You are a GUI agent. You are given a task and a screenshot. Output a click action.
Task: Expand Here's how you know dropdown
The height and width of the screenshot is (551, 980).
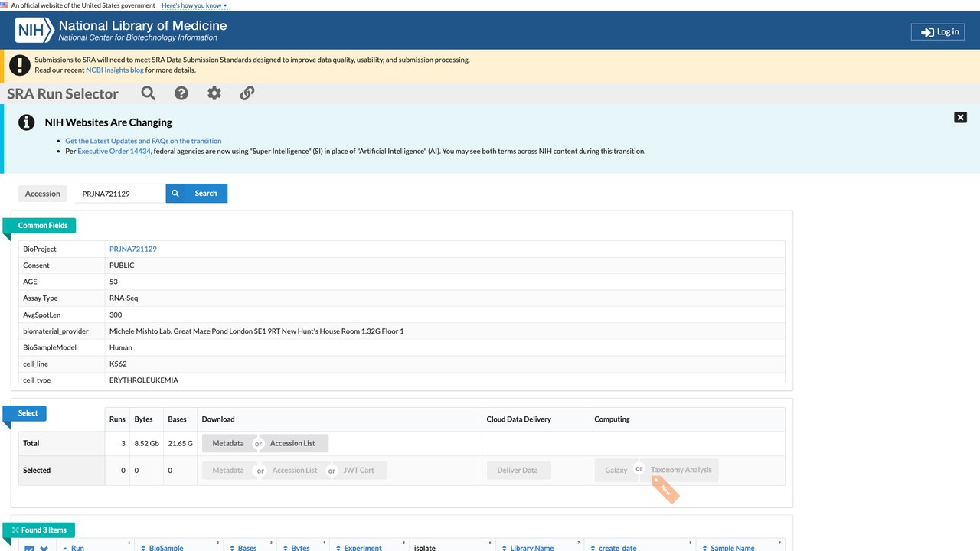coord(194,5)
